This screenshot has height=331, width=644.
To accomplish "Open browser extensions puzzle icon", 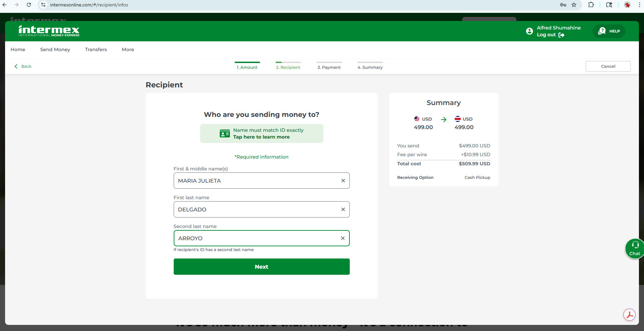I will coord(591,5).
